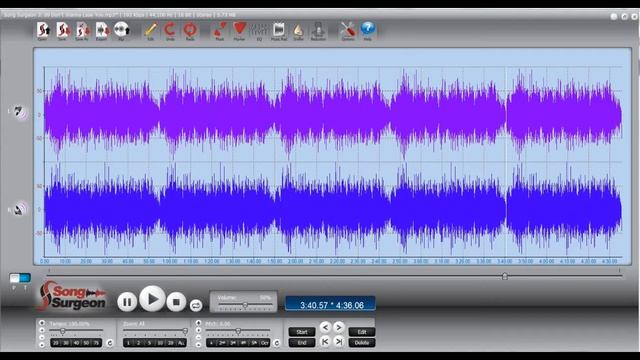Click the Zoom slider handle
640x360 pixels.
tap(185, 331)
